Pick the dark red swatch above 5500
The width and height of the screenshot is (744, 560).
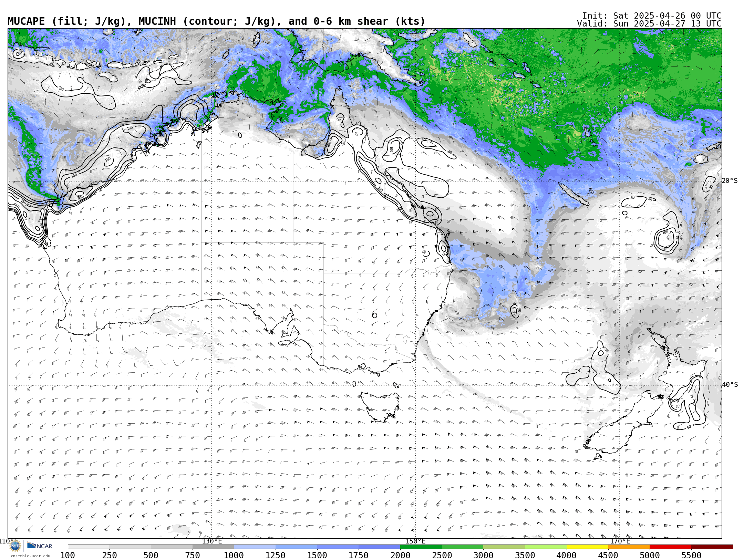coord(712,547)
